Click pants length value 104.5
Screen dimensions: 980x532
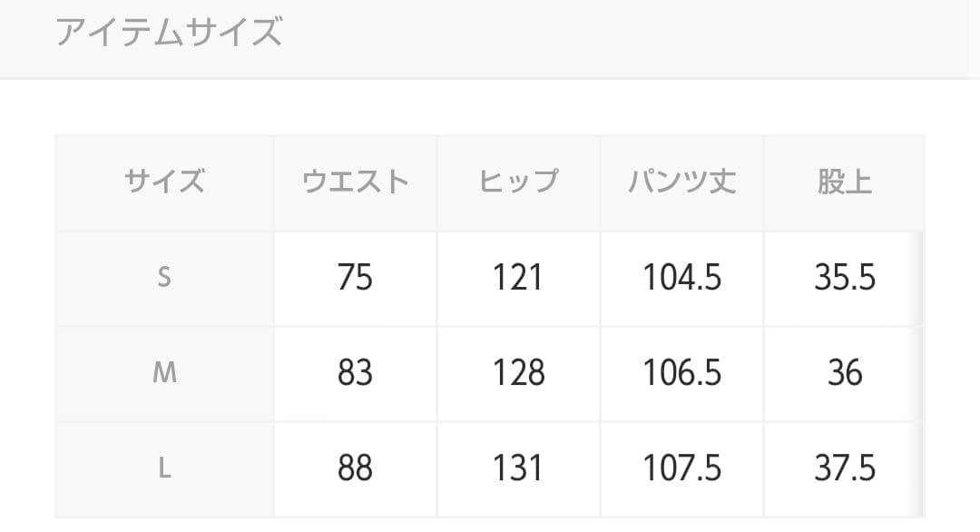point(681,277)
